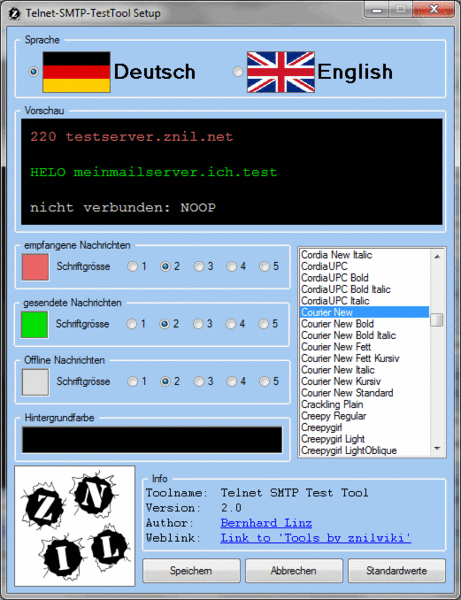Select 'CordiaUPC Italic' font
This screenshot has width=461, height=600.
365,301
